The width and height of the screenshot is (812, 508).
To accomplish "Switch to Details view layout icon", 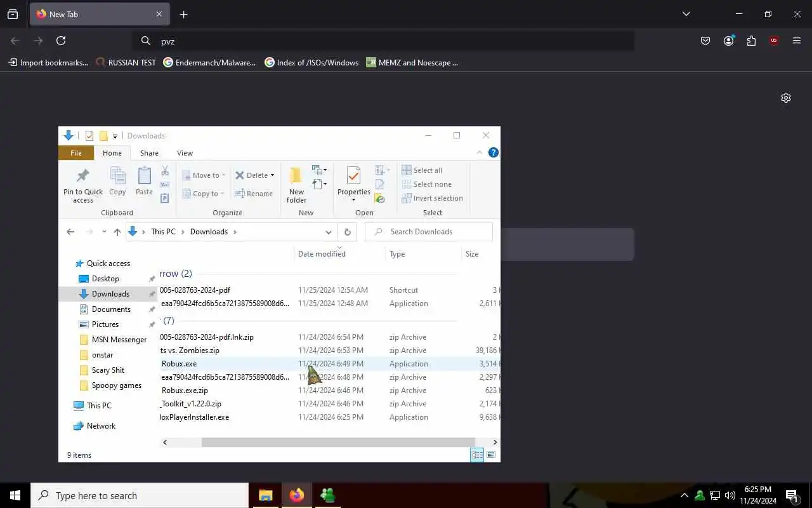I will (x=477, y=455).
